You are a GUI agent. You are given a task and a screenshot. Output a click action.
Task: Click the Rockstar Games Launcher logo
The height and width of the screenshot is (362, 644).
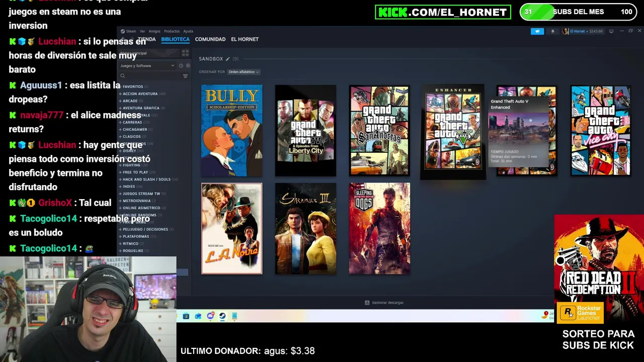tap(580, 313)
